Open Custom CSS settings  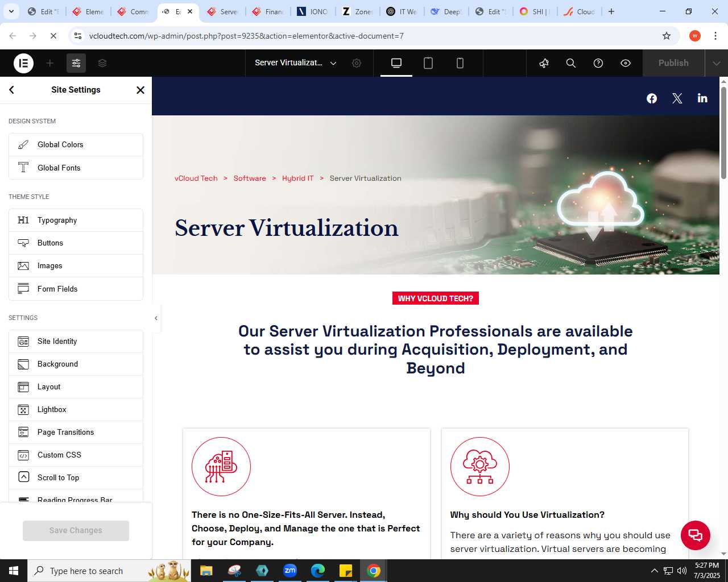pos(76,455)
